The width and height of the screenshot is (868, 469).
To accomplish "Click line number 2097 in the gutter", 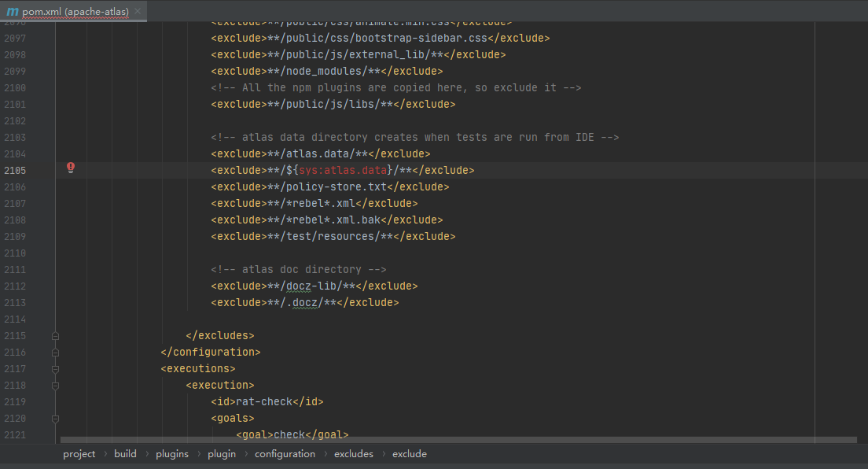I will tap(15, 39).
